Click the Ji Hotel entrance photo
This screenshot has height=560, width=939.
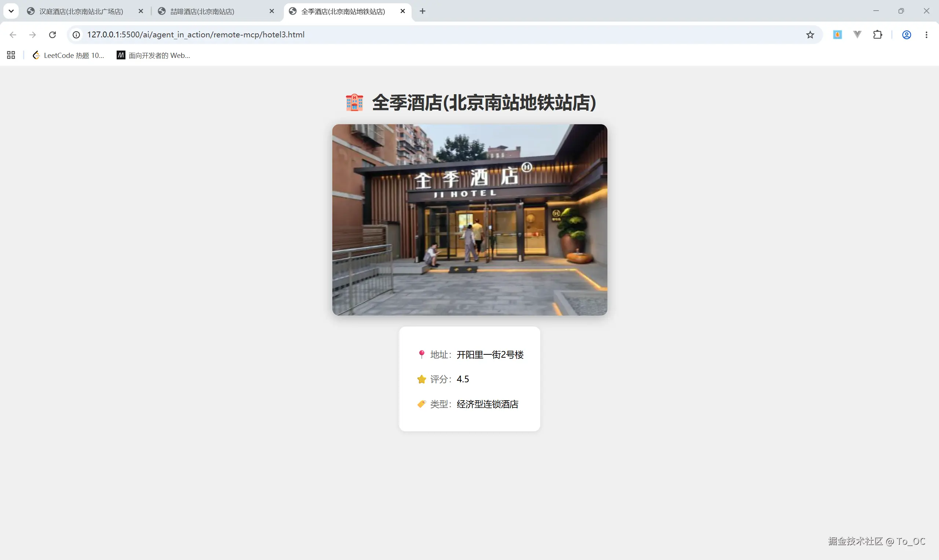(470, 220)
